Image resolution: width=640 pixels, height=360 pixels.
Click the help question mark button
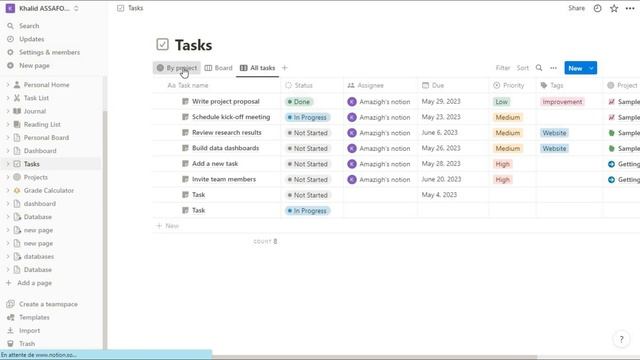621,339
